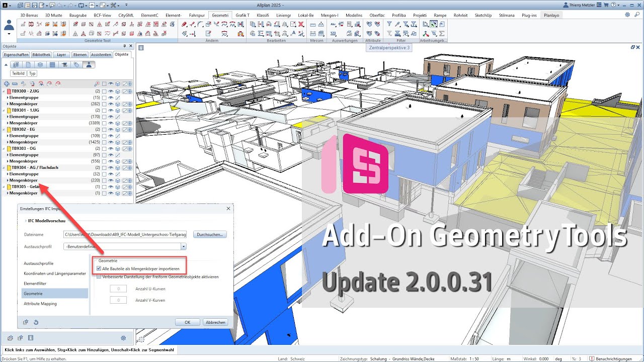Image resolution: width=644 pixels, height=362 pixels.
Task: Open Benachrichtigungen in the status bar
Action: 610,359
